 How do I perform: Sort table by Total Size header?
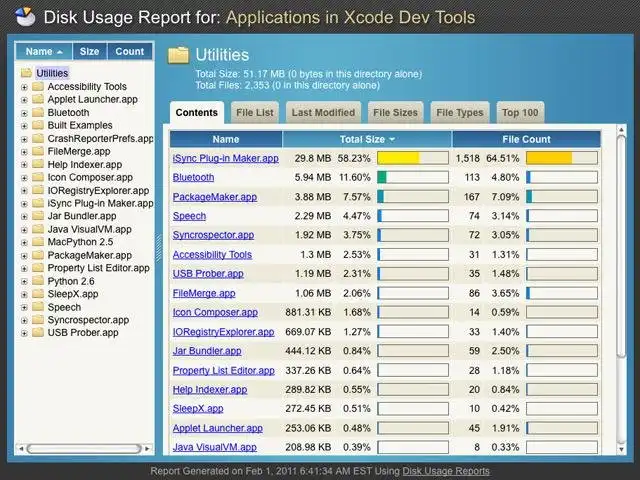(367, 139)
